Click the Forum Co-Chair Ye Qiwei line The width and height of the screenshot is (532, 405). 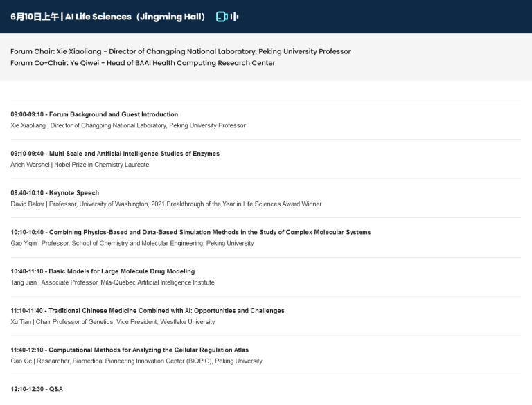click(x=143, y=63)
